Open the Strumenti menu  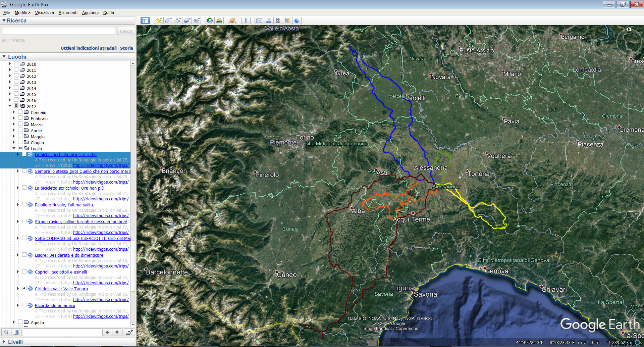pyautogui.click(x=68, y=12)
